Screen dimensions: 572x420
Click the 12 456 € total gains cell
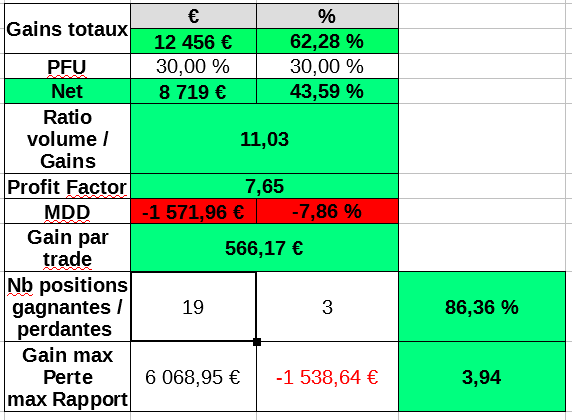193,41
